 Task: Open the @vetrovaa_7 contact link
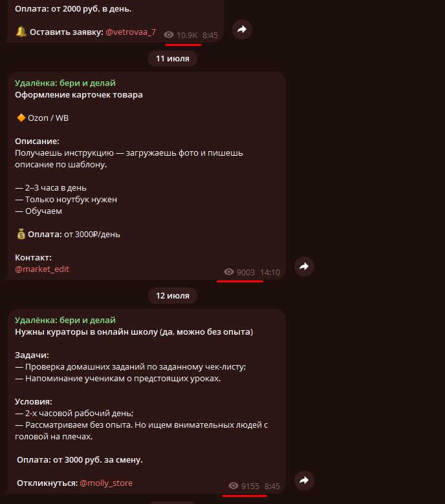(x=131, y=32)
